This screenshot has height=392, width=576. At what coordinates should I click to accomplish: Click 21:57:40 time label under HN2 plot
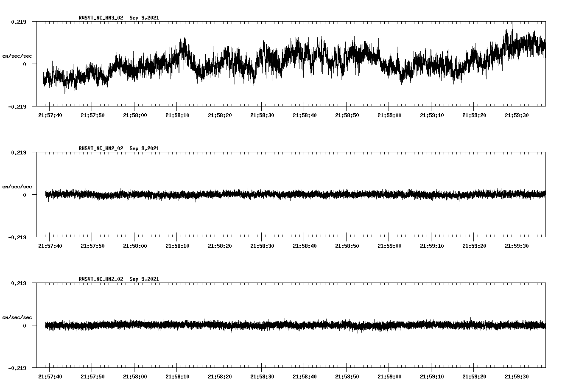click(50, 246)
